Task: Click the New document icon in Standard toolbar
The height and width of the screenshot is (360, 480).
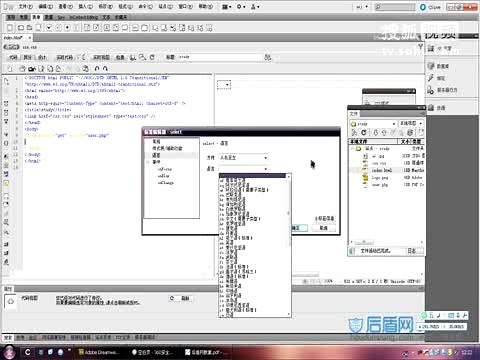Action: (x=10, y=69)
